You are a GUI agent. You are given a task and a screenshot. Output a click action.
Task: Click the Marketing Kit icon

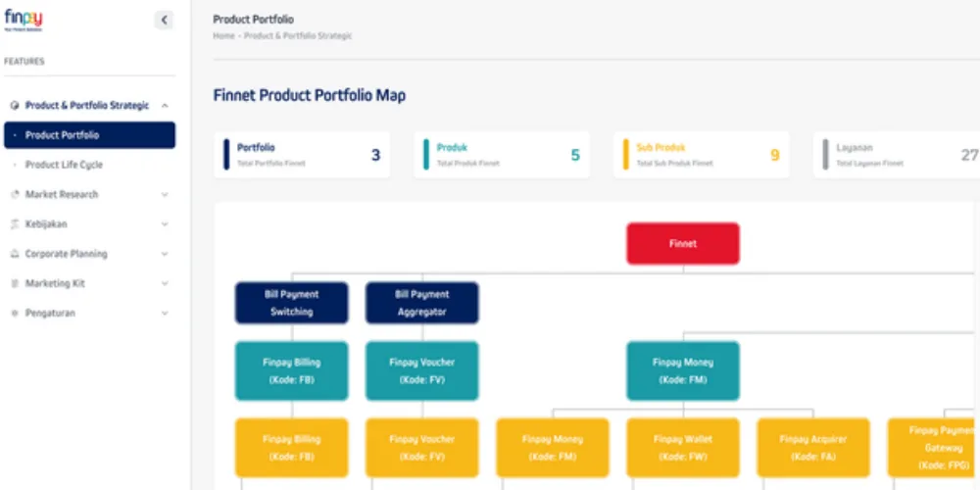click(x=15, y=283)
